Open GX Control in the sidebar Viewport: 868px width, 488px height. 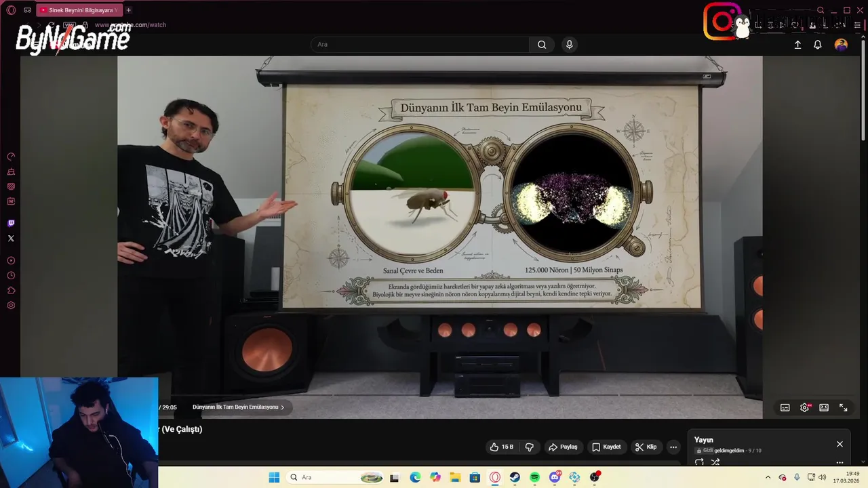click(11, 157)
